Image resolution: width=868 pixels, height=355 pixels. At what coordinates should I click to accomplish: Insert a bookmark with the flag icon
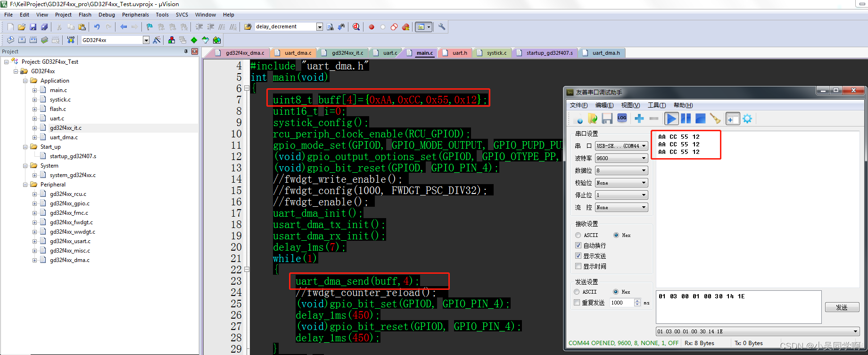coord(149,27)
